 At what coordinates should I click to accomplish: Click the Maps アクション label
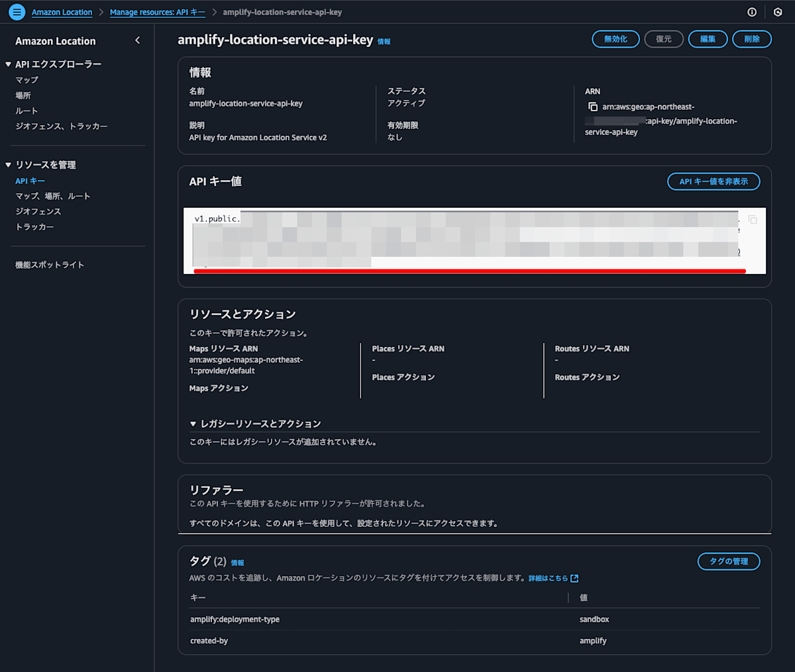tap(219, 388)
